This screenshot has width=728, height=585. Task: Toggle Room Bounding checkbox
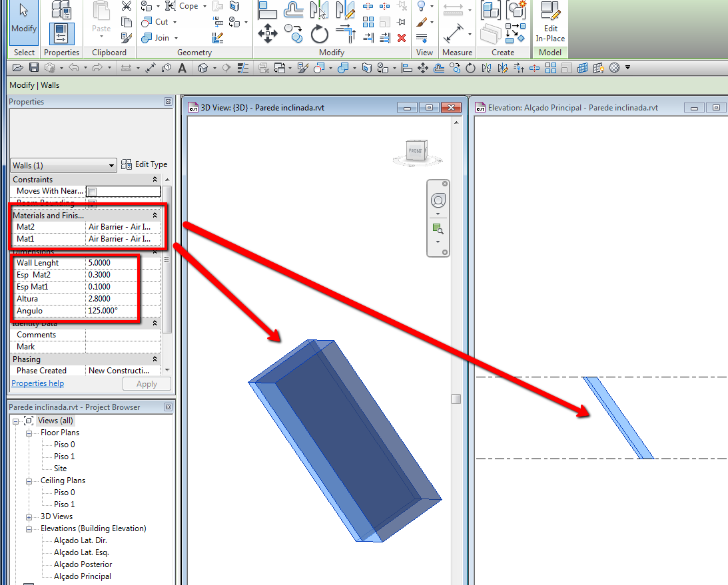(x=93, y=203)
